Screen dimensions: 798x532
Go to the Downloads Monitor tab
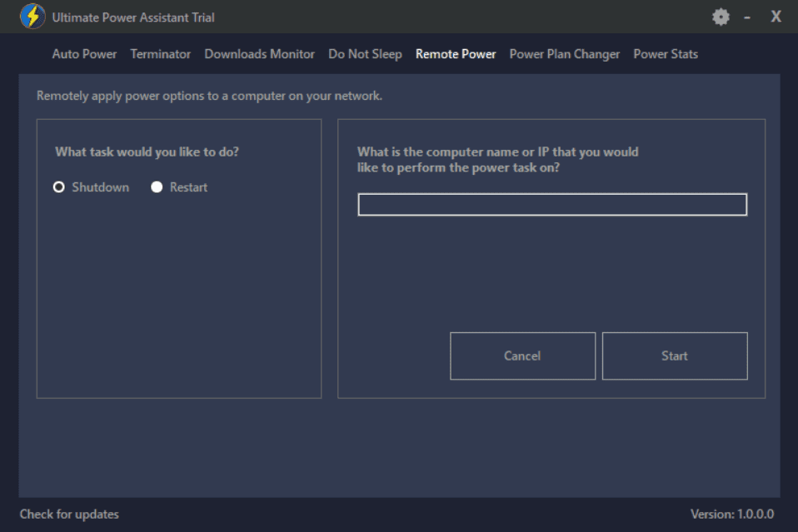coord(260,54)
